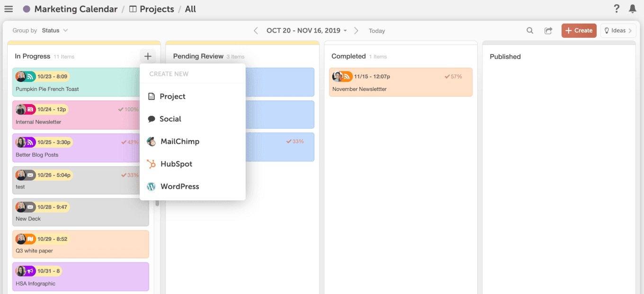Go to next date range arrow

coord(356,30)
